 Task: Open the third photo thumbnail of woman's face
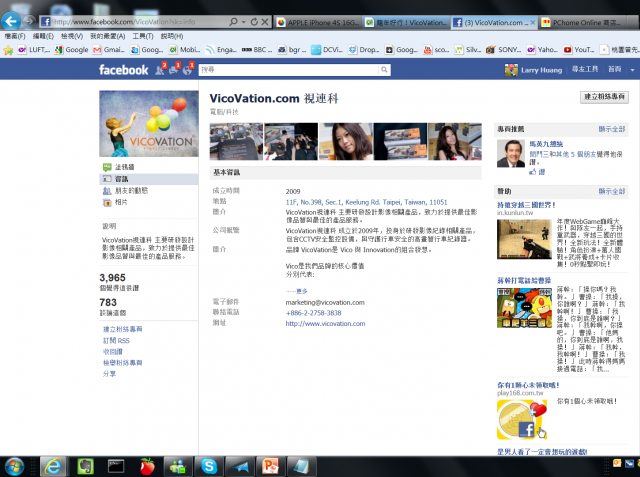pos(346,141)
